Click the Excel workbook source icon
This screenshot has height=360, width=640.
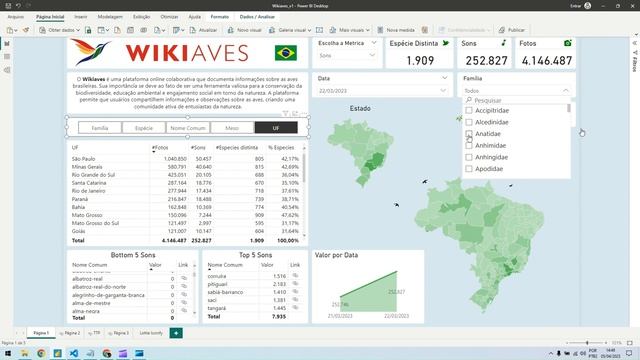point(88,30)
